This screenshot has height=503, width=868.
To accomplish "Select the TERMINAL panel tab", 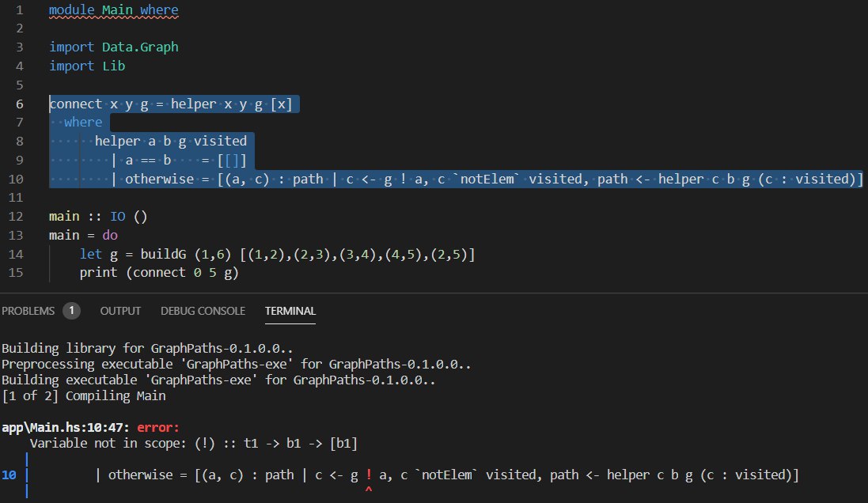I will coord(290,311).
